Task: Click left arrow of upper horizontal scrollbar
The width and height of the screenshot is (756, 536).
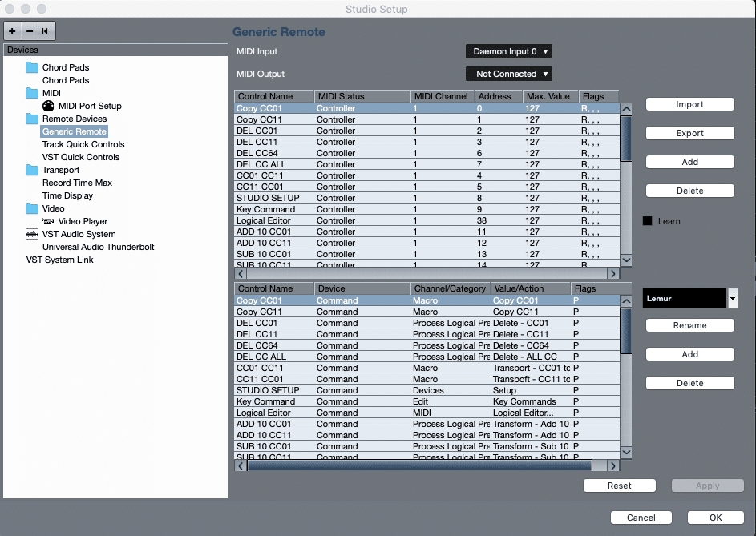Action: click(x=241, y=274)
